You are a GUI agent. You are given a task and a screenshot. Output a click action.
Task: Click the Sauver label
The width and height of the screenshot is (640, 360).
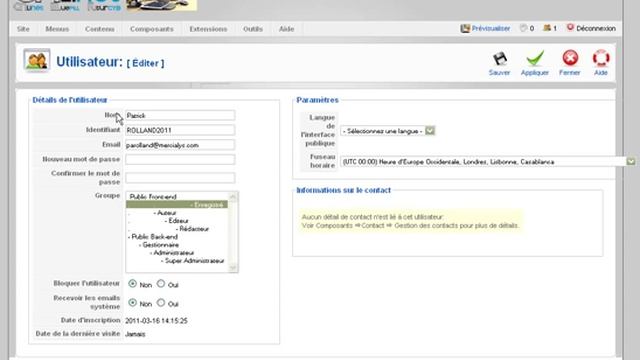pyautogui.click(x=500, y=73)
